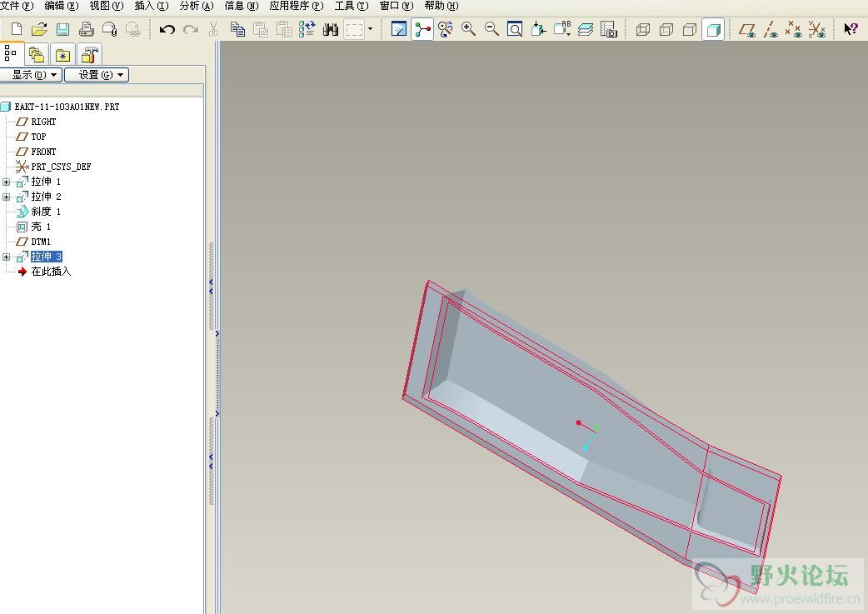868x614 pixels.
Task: Select the 斜度 1 draft feature
Action: coord(45,212)
